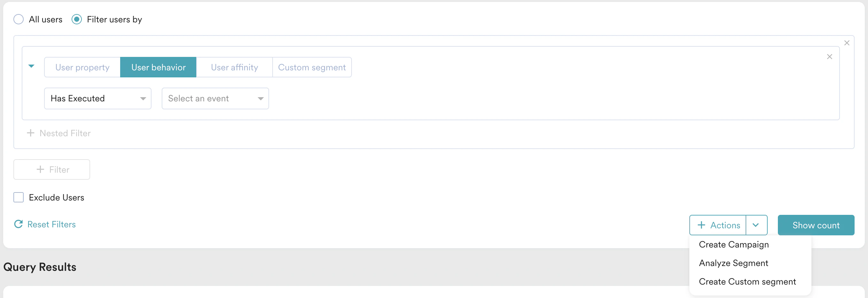Click the plus icon to add a Nested Filter
The image size is (868, 298).
click(31, 133)
